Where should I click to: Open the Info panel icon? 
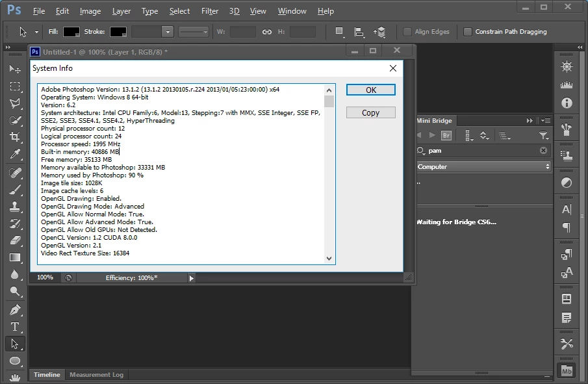pyautogui.click(x=567, y=103)
